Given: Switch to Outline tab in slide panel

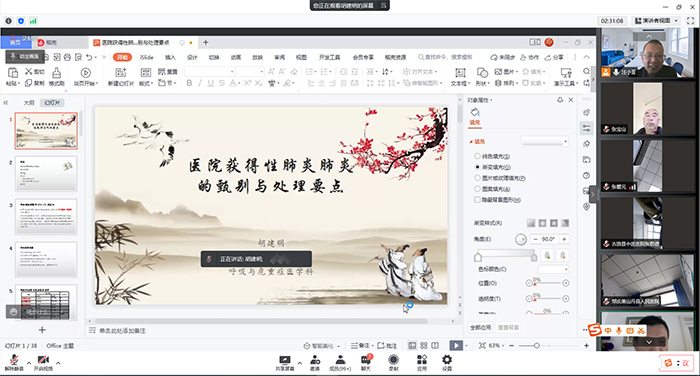Looking at the screenshot, I should click(29, 103).
